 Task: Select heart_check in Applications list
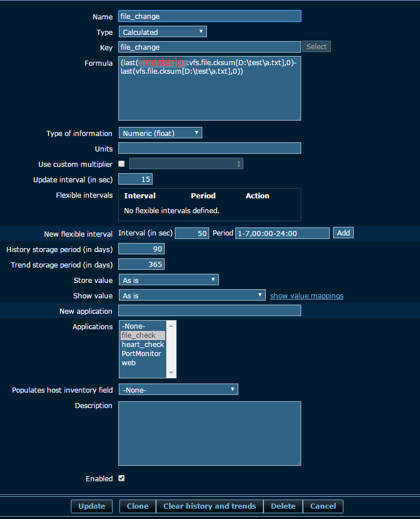tap(143, 345)
